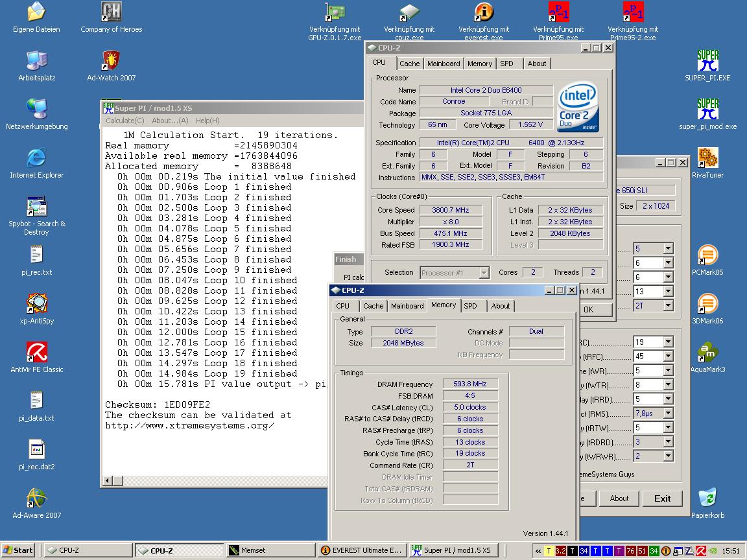Switch to the SPD tab in memory CPU-Z
Viewport: 747px width, 560px height.
pos(471,306)
